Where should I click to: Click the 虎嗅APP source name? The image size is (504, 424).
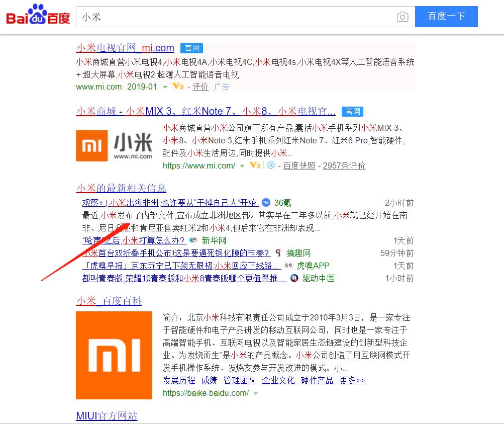tap(313, 266)
